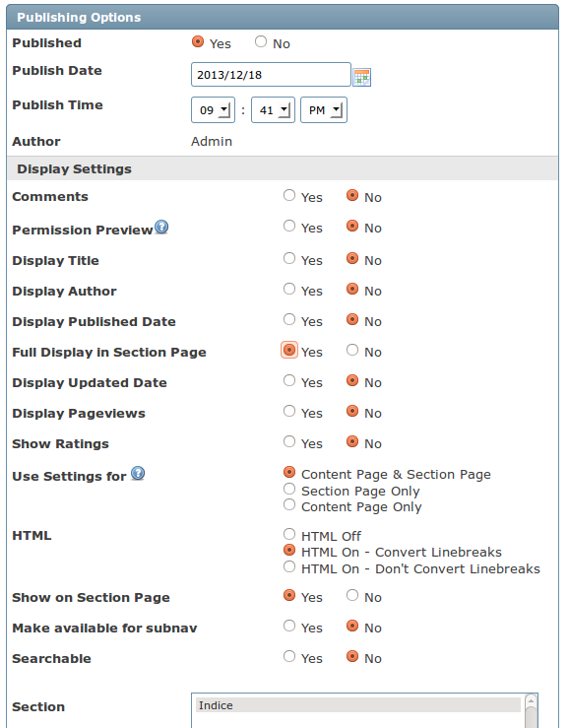569x728 pixels.
Task: Select No for Full Display in Section Page
Action: (352, 350)
